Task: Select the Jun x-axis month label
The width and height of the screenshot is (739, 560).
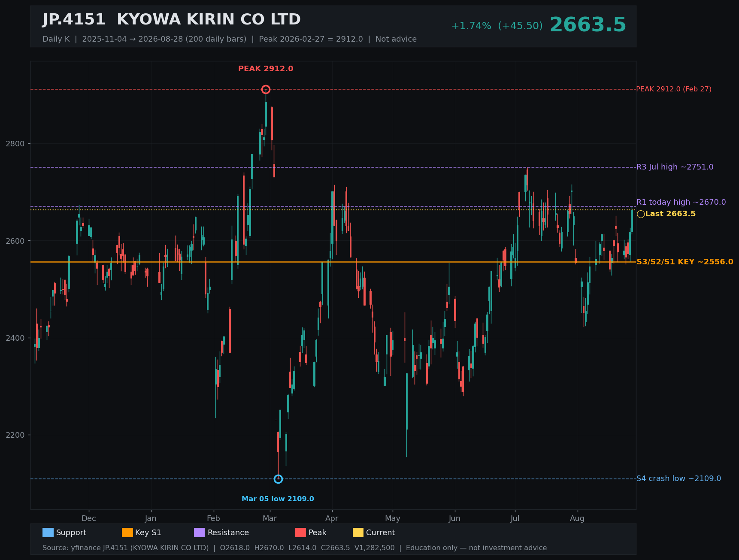Action: (454, 518)
